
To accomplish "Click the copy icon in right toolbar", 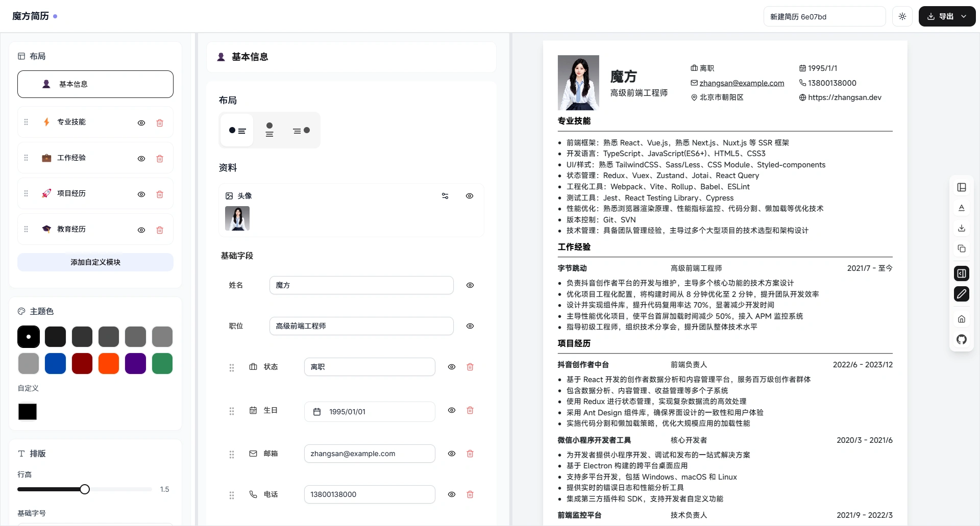I will (x=961, y=248).
